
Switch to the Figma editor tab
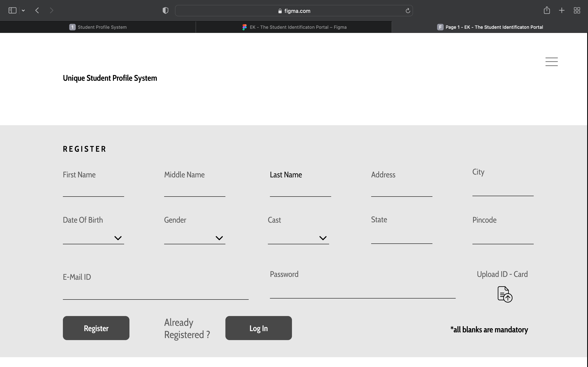294,27
